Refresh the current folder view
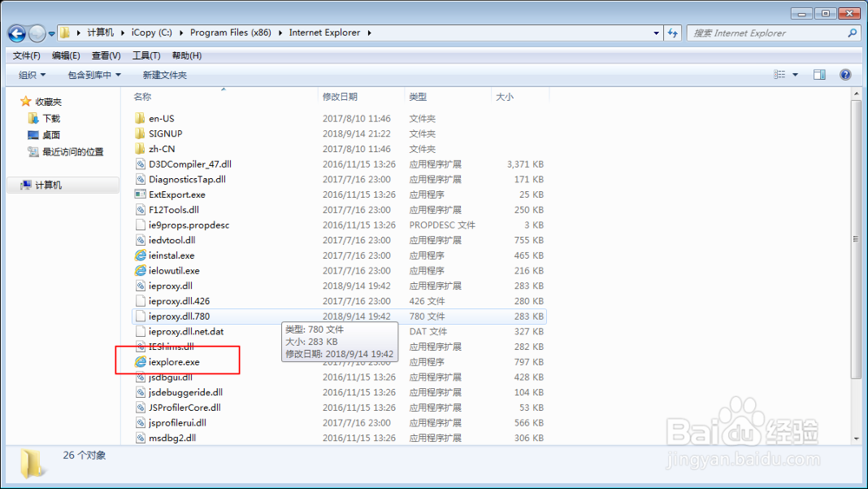 673,33
